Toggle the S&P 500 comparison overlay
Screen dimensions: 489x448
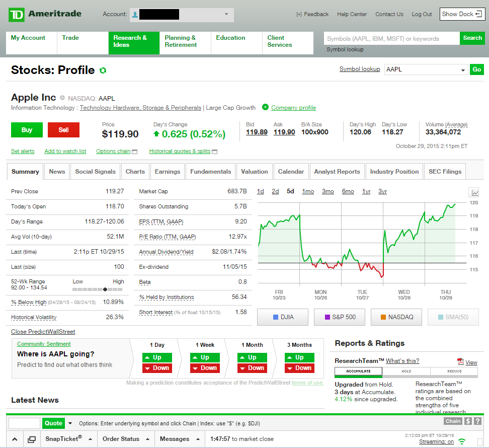click(340, 317)
